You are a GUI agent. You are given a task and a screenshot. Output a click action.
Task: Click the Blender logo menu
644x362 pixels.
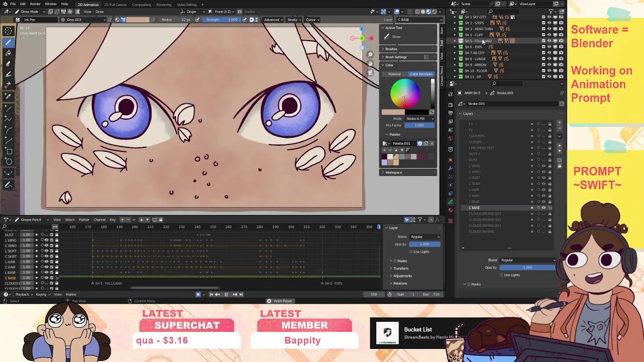(5, 4)
